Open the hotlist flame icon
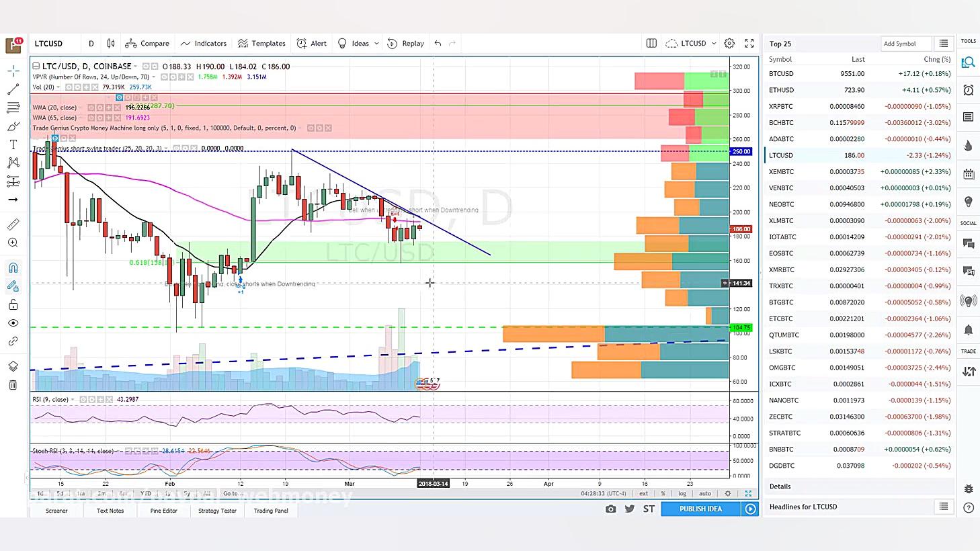The width and height of the screenshot is (980, 551). point(969,146)
